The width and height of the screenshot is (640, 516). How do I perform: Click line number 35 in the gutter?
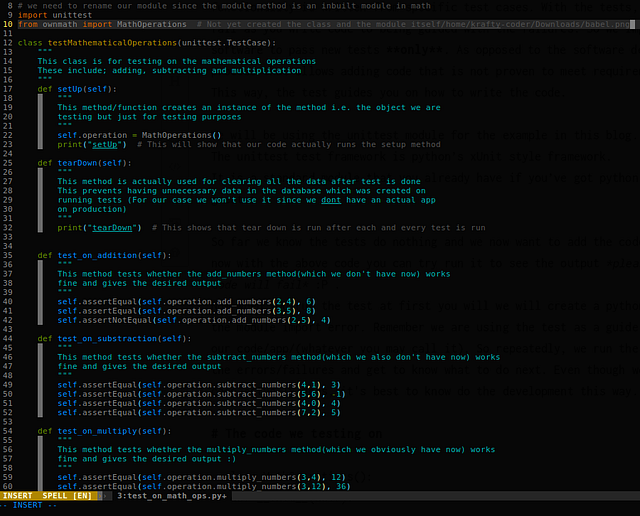[x=8, y=255]
